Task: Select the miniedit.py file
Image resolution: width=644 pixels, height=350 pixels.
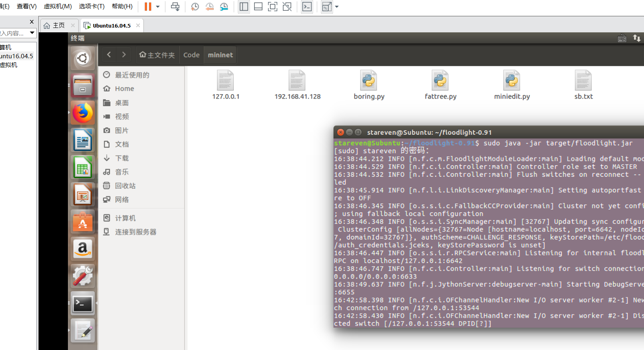Action: [x=512, y=85]
